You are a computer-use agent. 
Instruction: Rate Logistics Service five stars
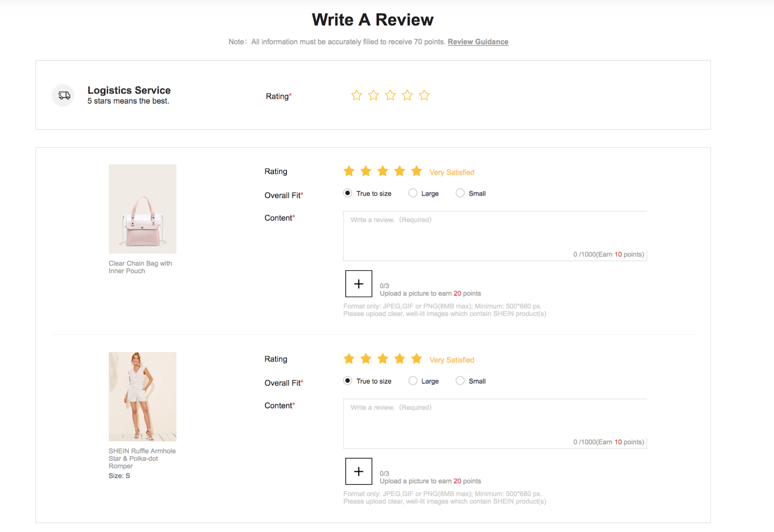coord(424,95)
